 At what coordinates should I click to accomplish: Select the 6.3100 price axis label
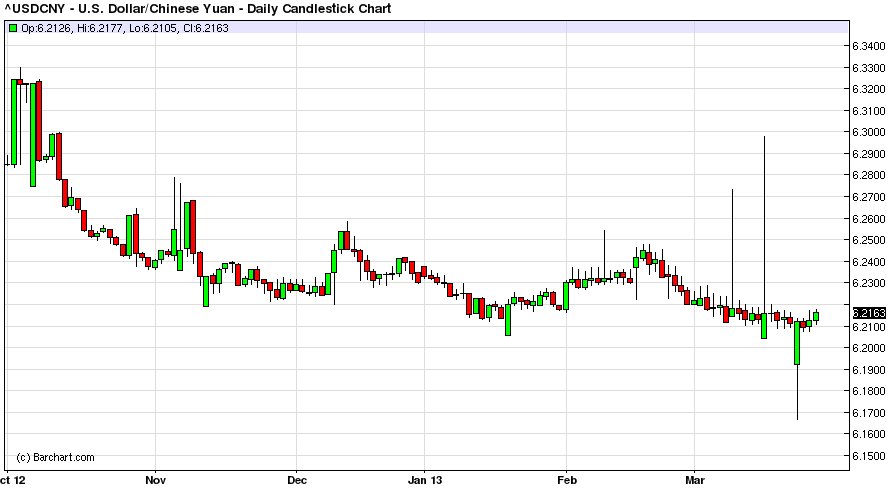[x=869, y=111]
